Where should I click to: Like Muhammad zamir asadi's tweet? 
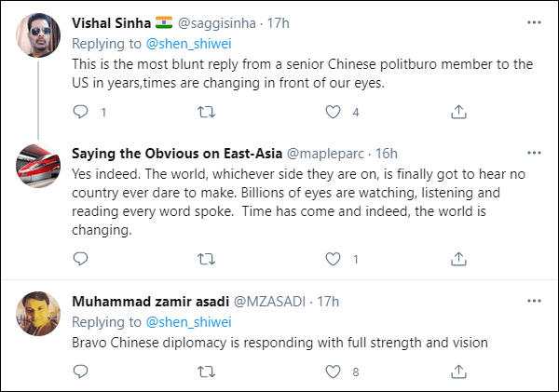point(332,372)
